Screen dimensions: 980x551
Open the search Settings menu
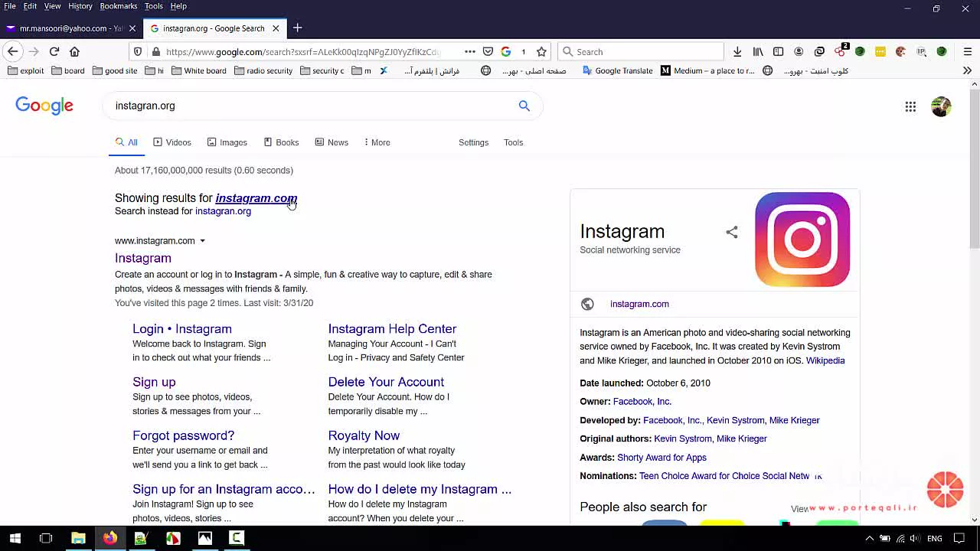click(x=473, y=142)
